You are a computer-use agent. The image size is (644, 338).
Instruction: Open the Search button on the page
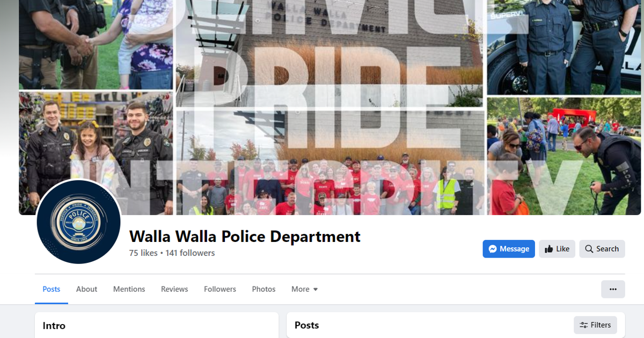tap(602, 249)
